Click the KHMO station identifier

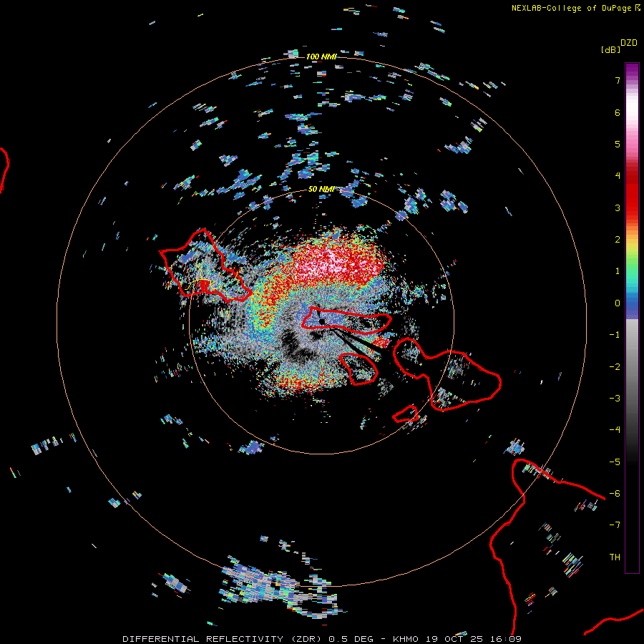pos(406,639)
